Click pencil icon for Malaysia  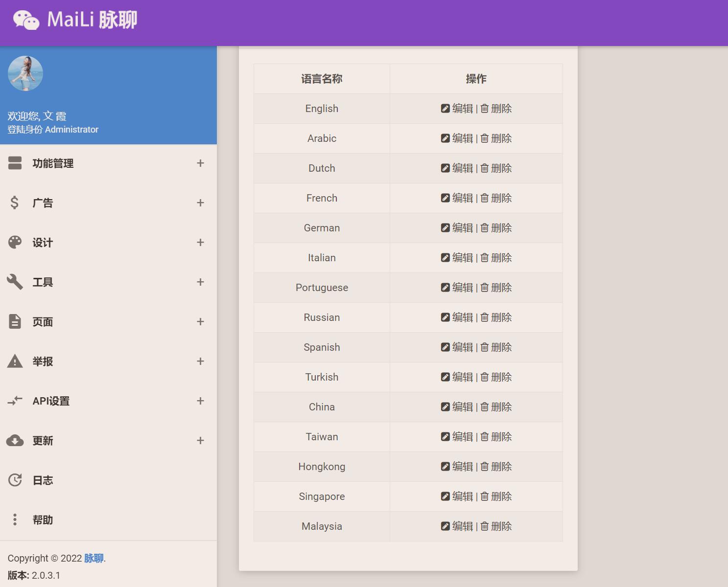point(445,526)
